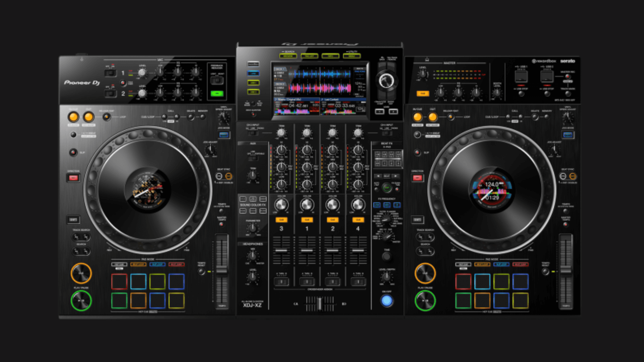Open utility settings via the MENU button
This screenshot has height=362, width=644.
[352, 56]
